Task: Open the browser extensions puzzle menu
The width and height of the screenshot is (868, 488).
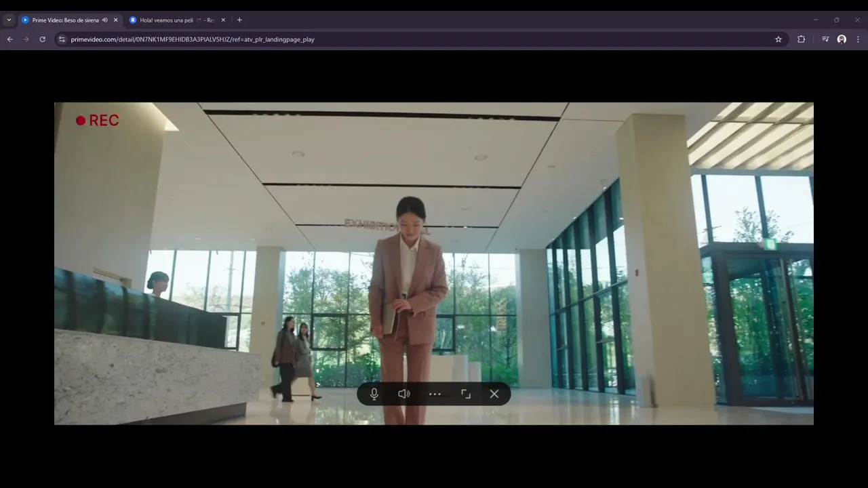Action: point(801,39)
